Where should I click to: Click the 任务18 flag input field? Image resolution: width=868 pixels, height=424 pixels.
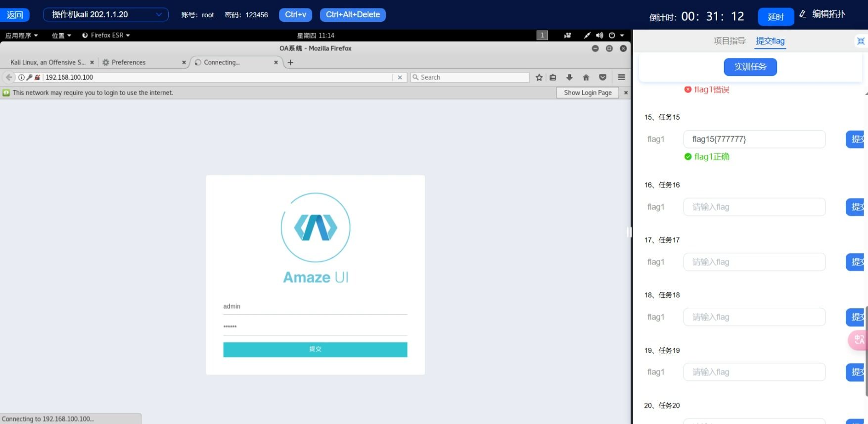tap(754, 317)
